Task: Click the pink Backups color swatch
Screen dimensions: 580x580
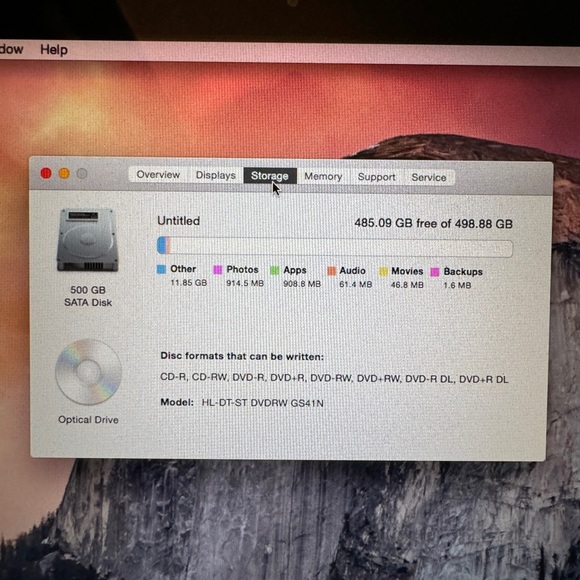Action: coord(435,272)
